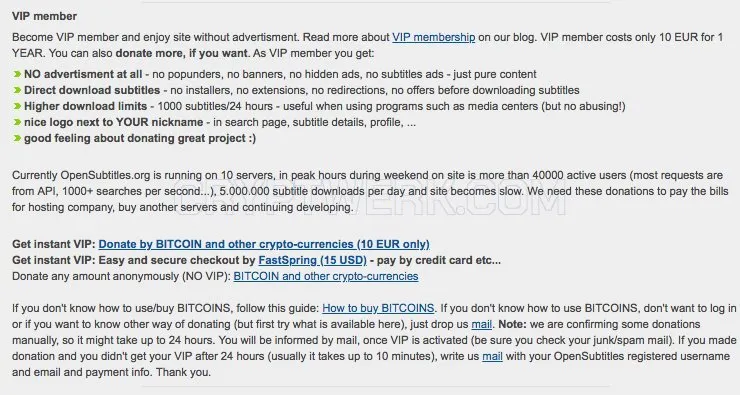Click green arrow beside Direct download subtitles
Viewport: 740px width, 395px height.
tap(17, 90)
